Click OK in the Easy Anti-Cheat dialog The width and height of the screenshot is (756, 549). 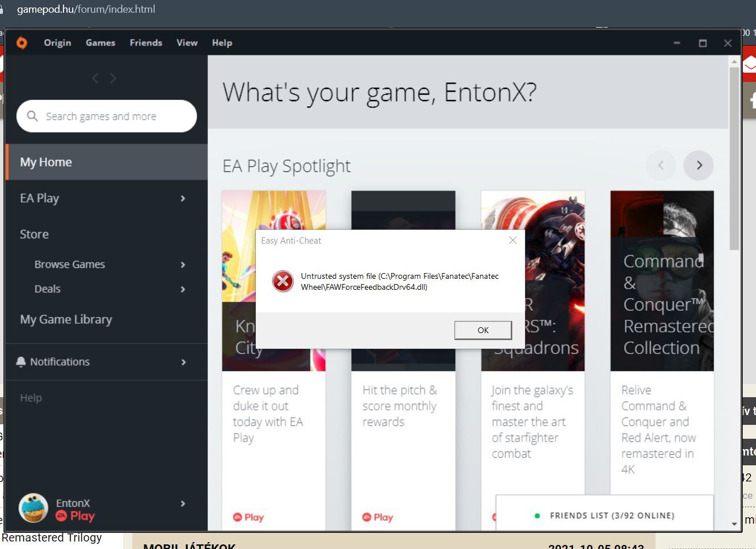(x=483, y=330)
